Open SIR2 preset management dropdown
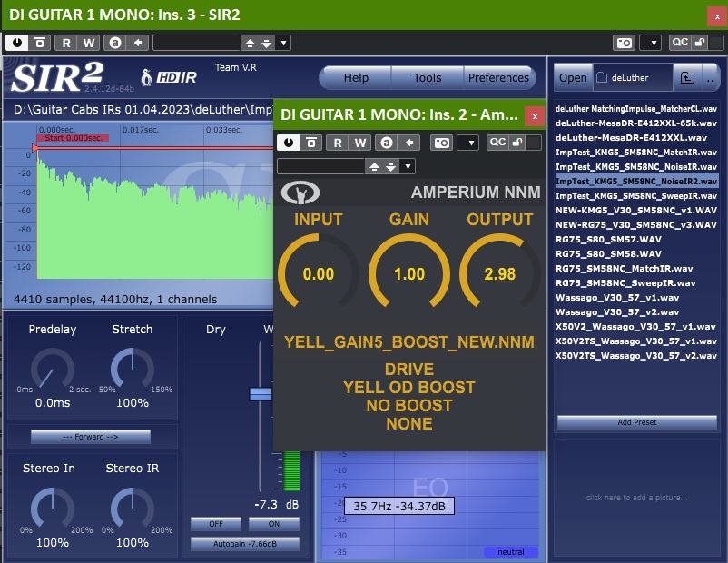The width and height of the screenshot is (728, 563). pyautogui.click(x=283, y=44)
